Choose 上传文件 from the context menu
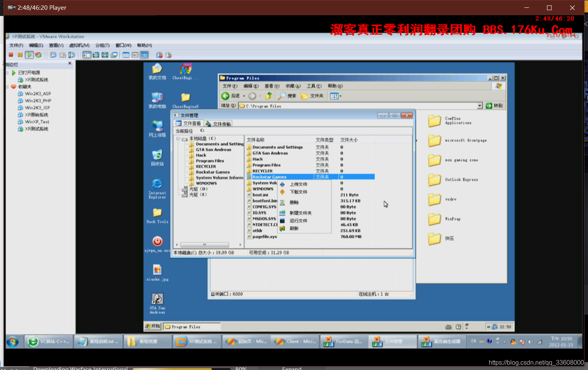Viewport: 588px width, 370px height. (x=298, y=184)
